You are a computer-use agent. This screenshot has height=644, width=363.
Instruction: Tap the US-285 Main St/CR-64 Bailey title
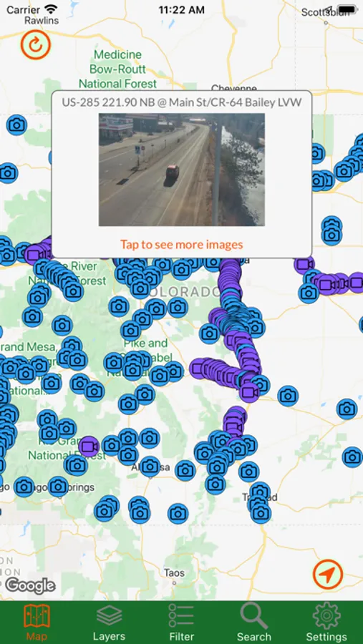[182, 102]
